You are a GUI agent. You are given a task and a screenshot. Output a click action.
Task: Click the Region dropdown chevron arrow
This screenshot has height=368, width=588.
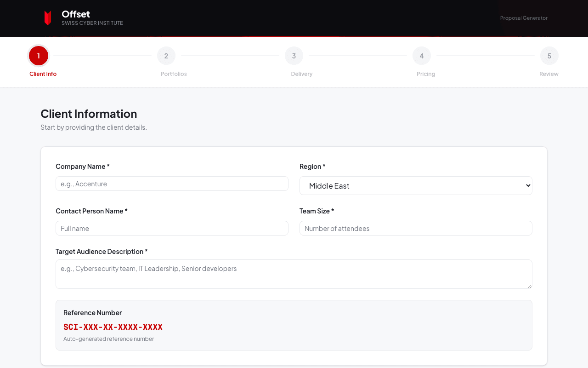point(528,186)
